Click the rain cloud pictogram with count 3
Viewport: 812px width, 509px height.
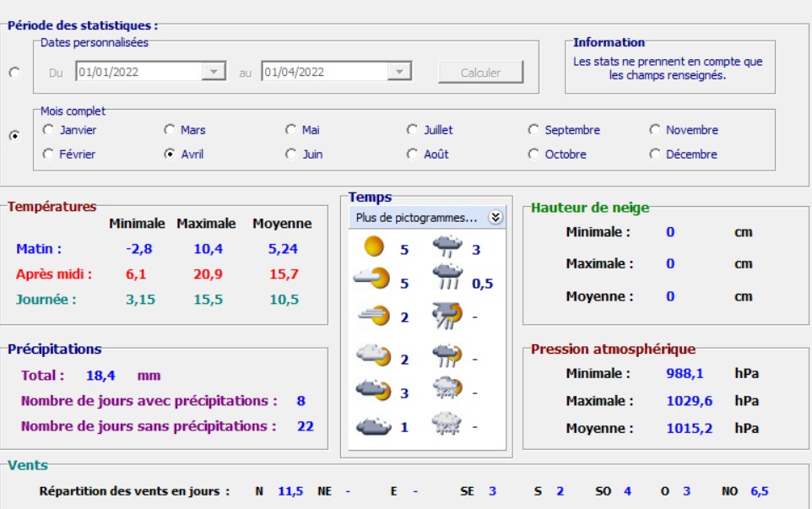pos(447,246)
